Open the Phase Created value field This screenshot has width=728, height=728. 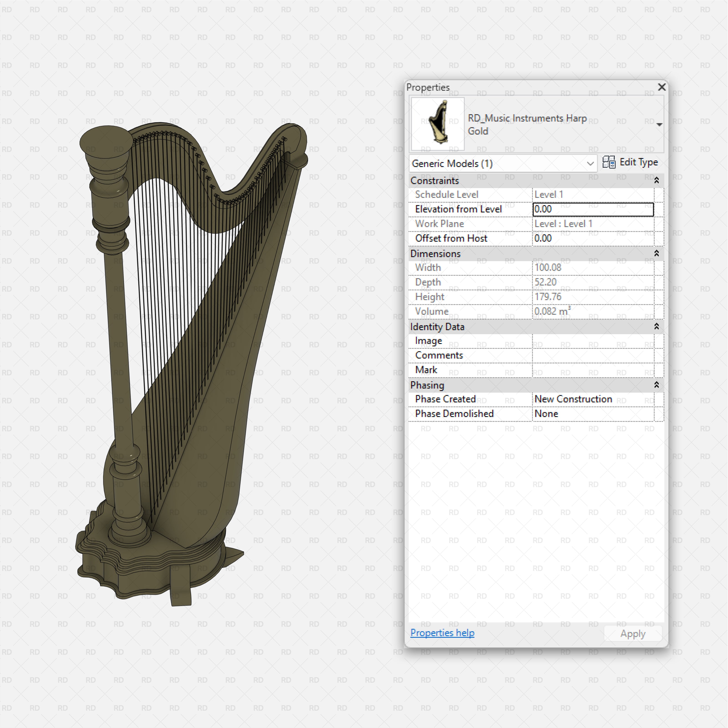click(x=594, y=399)
